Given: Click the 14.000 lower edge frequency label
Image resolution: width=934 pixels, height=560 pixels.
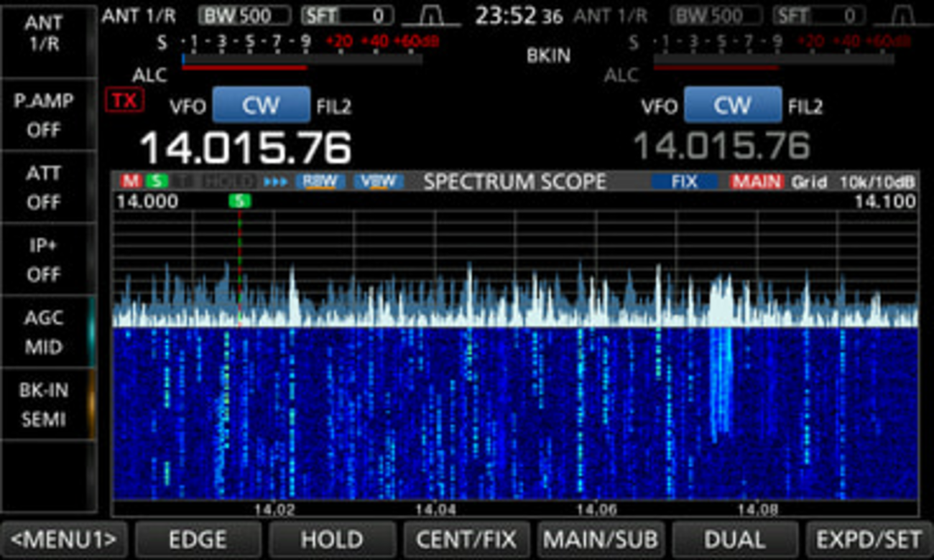Looking at the screenshot, I should point(147,202).
